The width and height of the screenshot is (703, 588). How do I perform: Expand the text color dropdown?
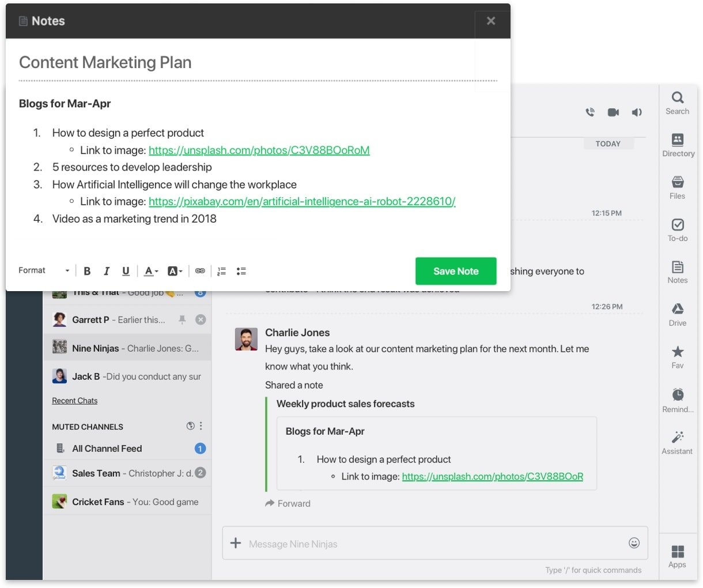(151, 271)
